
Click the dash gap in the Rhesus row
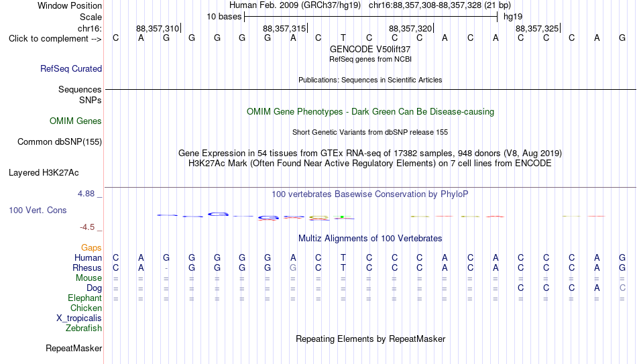coord(166,268)
